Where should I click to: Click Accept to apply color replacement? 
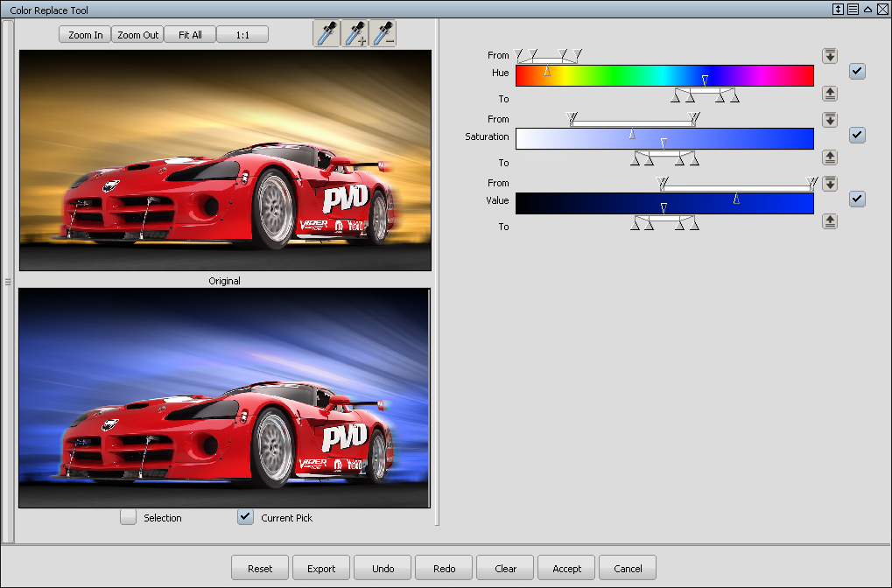click(566, 568)
